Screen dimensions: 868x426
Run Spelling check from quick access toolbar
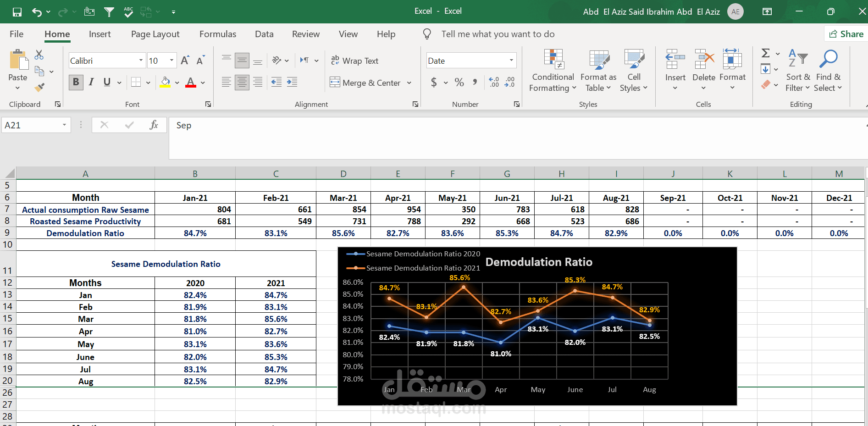128,12
